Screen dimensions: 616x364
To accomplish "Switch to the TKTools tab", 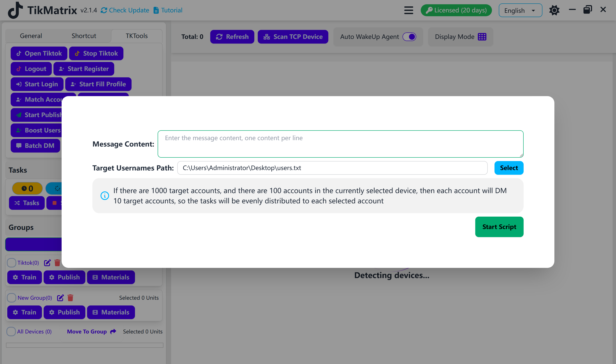I will pyautogui.click(x=136, y=35).
